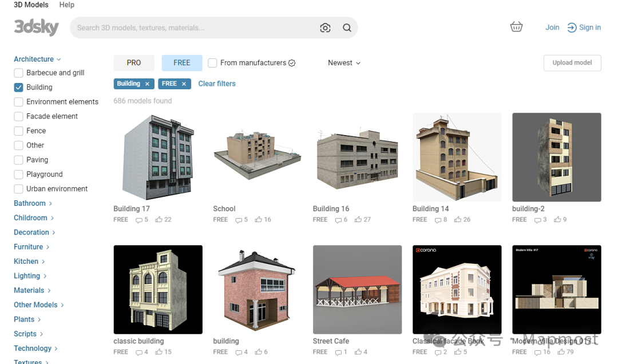Click the comment icon on Building 16

pyautogui.click(x=339, y=220)
